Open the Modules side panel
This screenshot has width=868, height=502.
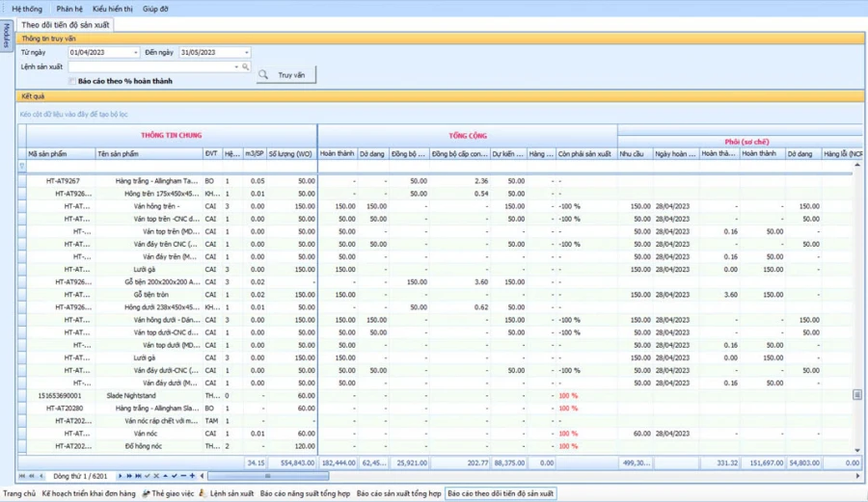point(7,36)
